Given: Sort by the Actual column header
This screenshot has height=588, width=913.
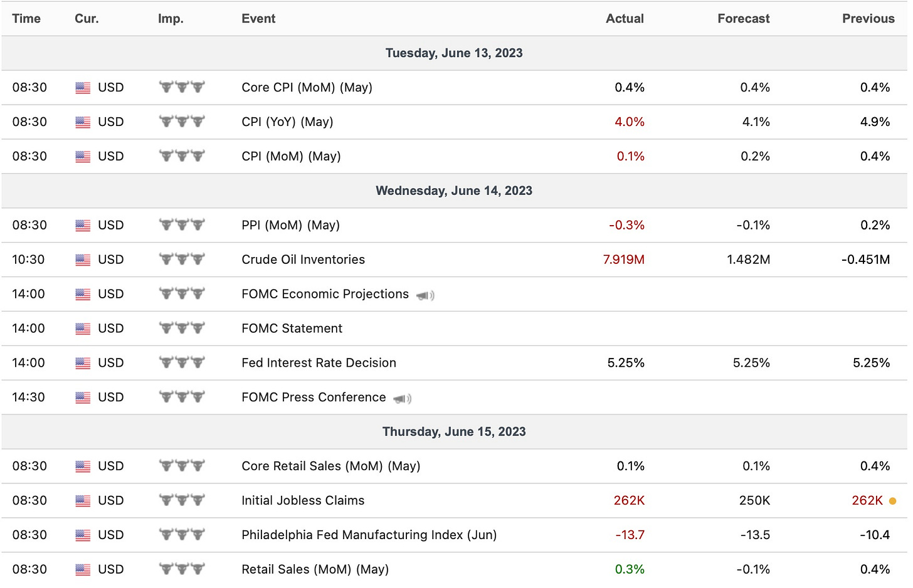Looking at the screenshot, I should [625, 19].
